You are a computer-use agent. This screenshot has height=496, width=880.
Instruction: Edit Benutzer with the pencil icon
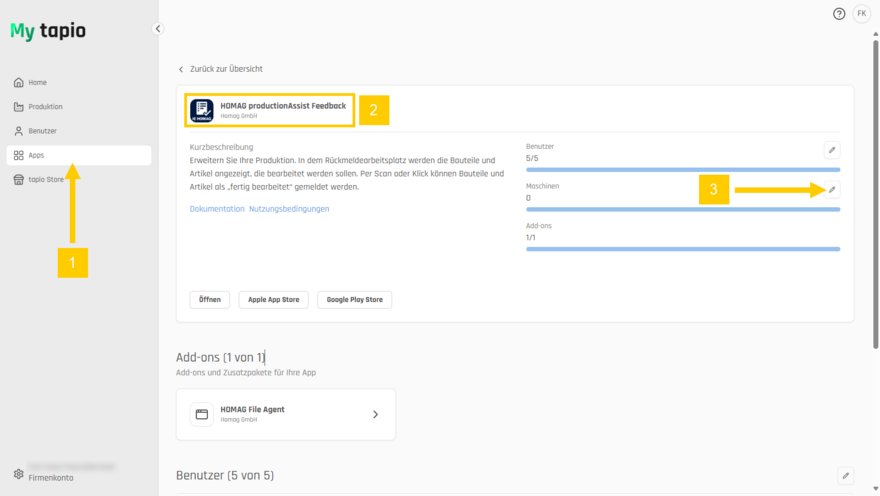(832, 150)
